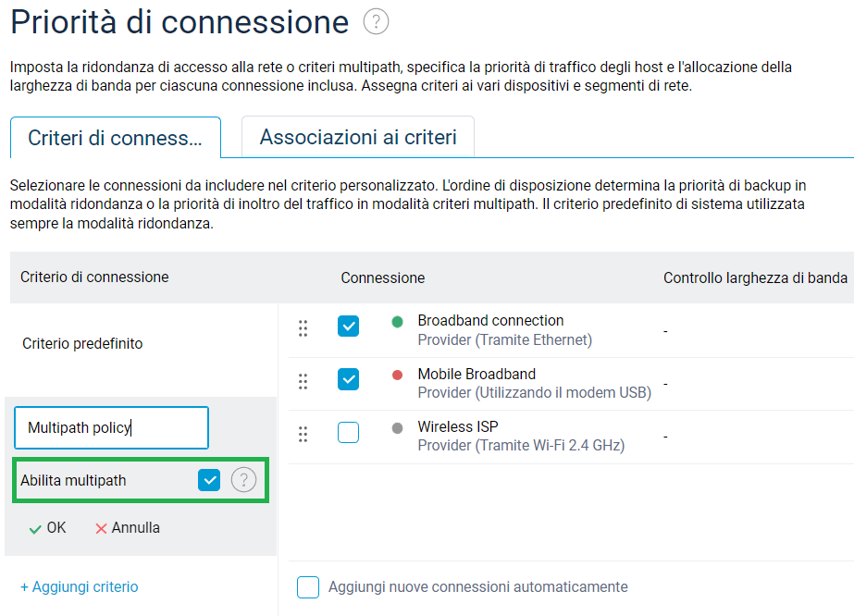Click help icon next to Abilita multipath
854x616 pixels.
243,480
